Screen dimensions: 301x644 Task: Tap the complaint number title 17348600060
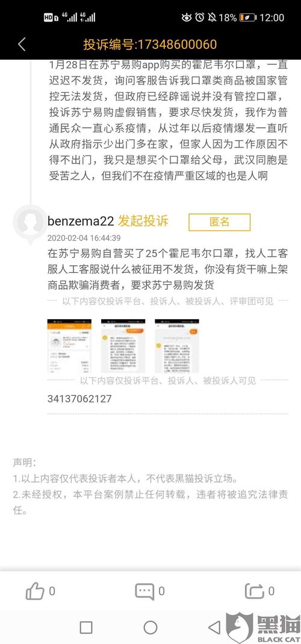[x=150, y=45]
